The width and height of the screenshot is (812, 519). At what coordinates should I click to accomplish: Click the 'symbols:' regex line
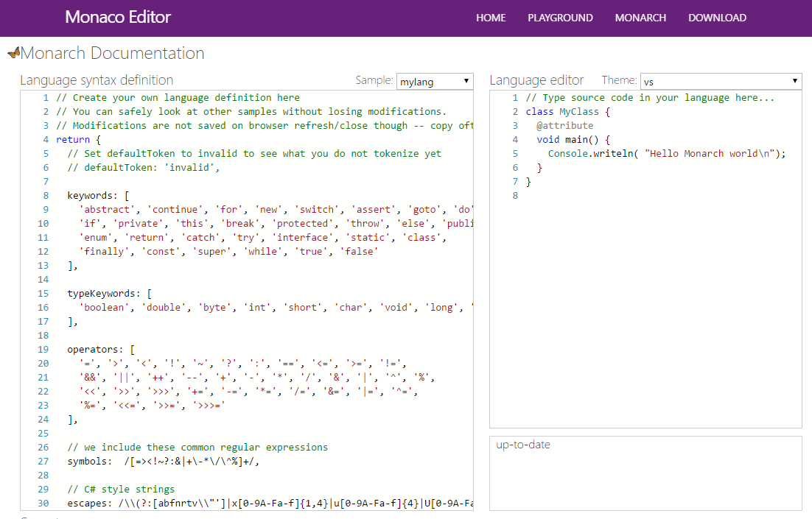(x=163, y=461)
